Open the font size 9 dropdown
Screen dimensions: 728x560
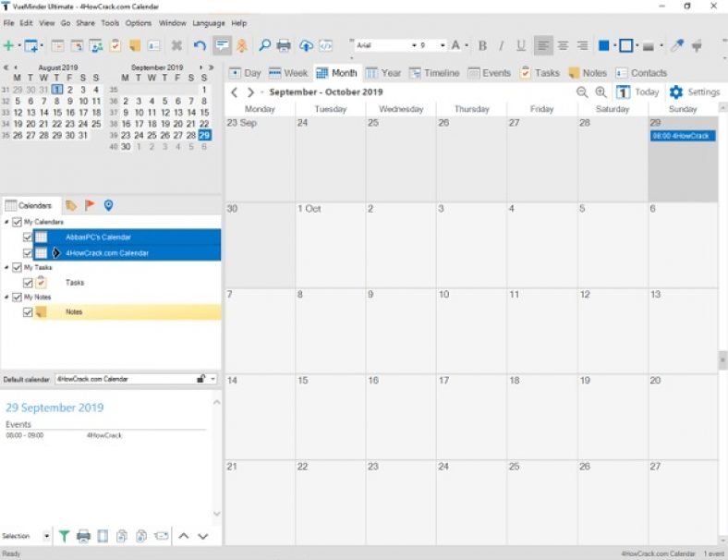[443, 45]
